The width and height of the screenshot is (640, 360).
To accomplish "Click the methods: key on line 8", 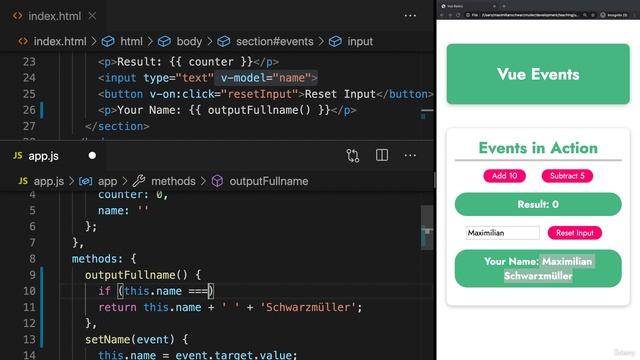I will [97, 259].
